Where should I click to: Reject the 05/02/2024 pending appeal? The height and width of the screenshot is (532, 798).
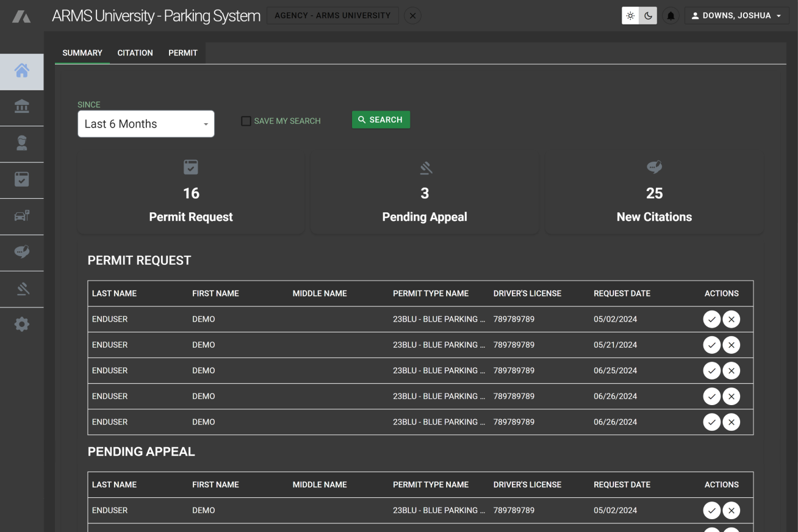click(x=731, y=510)
